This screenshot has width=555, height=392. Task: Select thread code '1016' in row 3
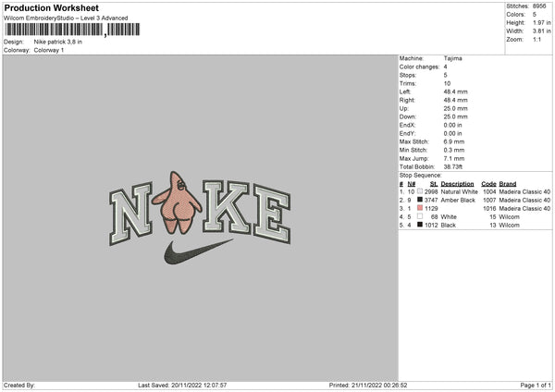489,208
